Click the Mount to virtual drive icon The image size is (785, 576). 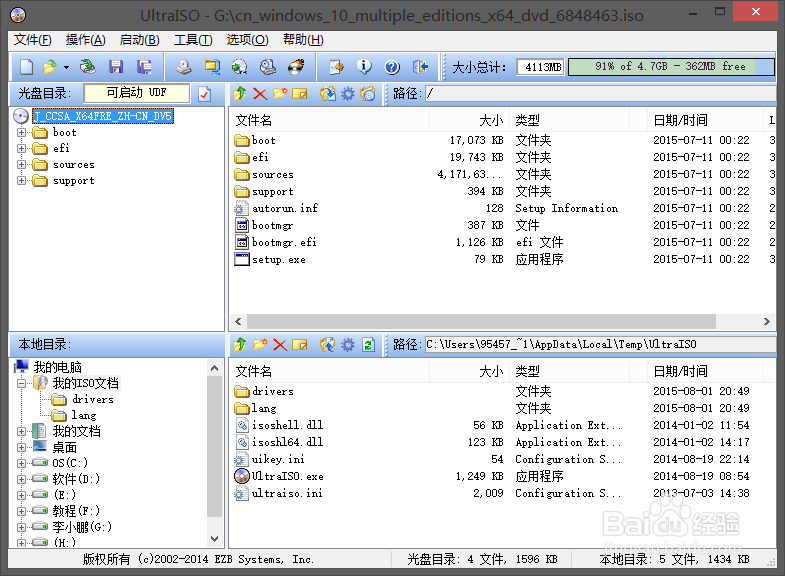(x=268, y=67)
